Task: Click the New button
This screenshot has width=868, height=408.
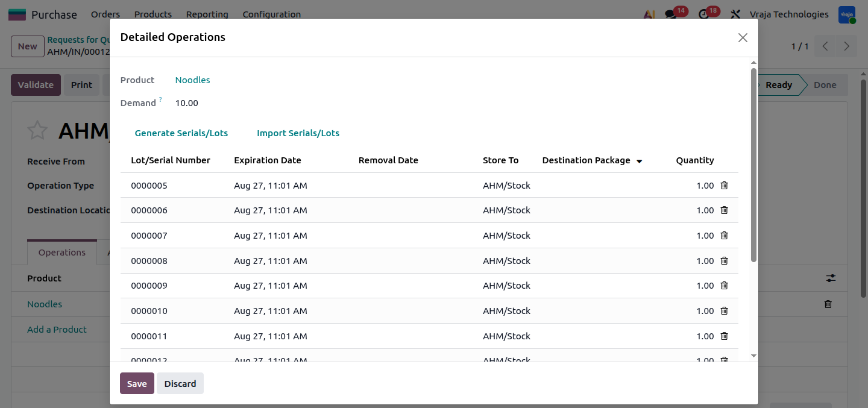Action: point(27,46)
